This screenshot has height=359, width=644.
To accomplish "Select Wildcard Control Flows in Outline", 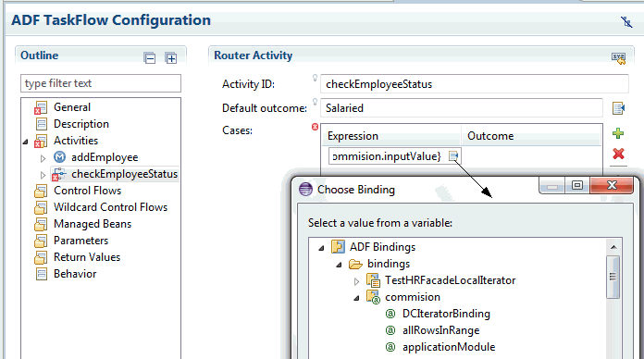I will (110, 207).
